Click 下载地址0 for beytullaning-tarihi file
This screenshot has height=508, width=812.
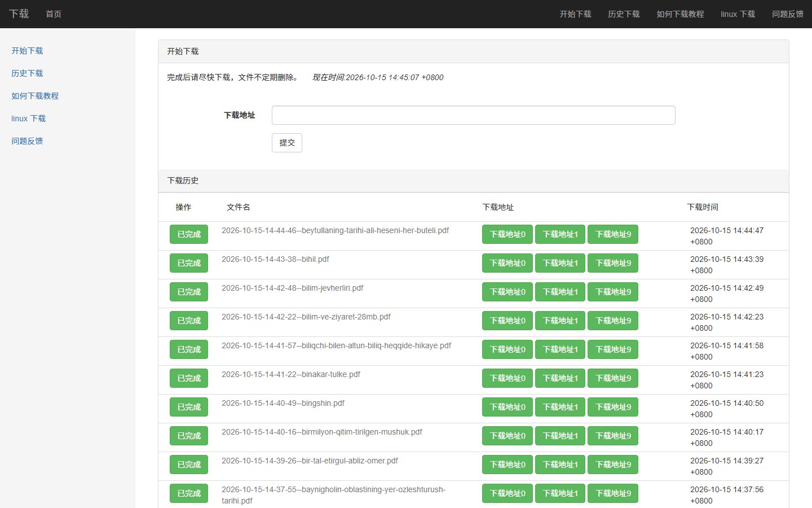click(507, 234)
